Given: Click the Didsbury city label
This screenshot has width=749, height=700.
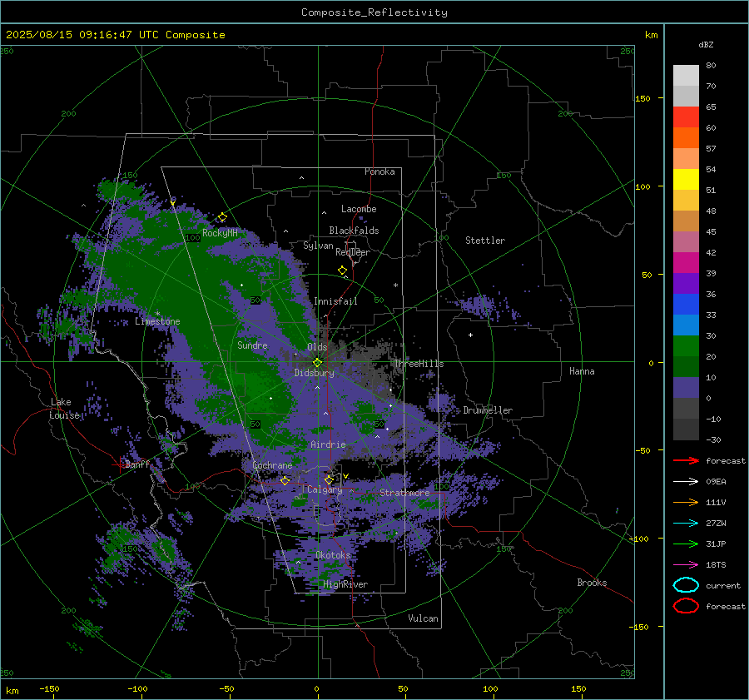Looking at the screenshot, I should click(314, 373).
